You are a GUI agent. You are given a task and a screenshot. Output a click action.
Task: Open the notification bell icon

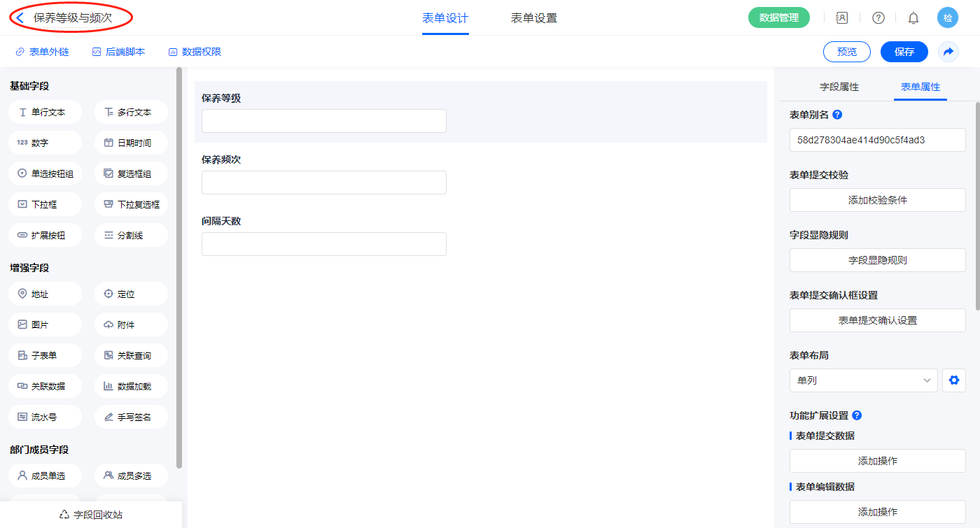coord(913,18)
